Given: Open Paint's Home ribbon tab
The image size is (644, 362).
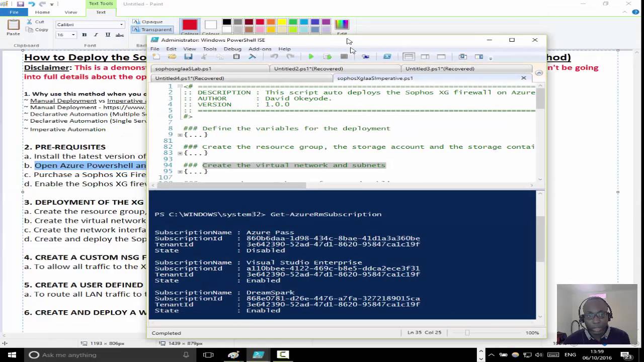Looking at the screenshot, I should point(42,12).
